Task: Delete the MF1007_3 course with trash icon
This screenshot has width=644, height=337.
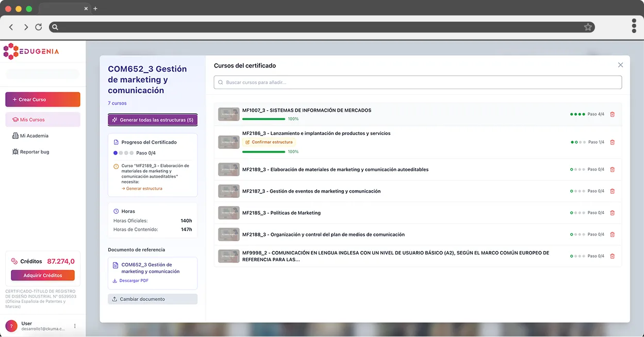Action: [612, 114]
